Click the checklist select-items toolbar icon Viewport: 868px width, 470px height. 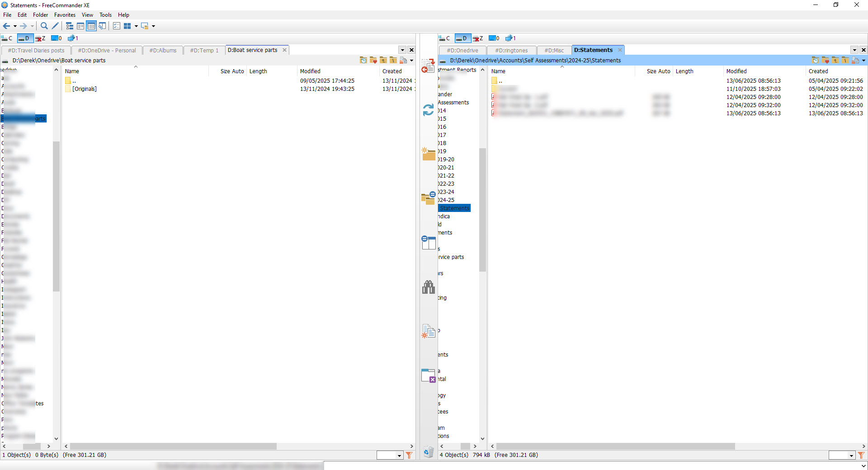point(117,26)
